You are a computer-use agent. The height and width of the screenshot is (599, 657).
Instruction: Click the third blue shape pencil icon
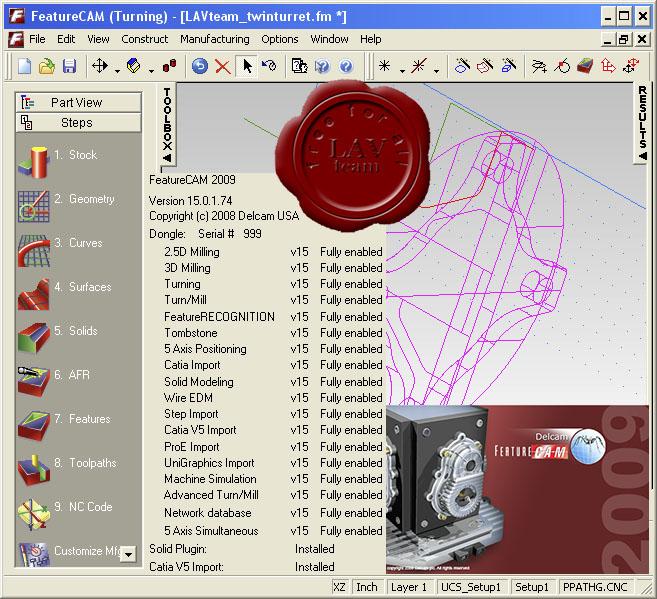[508, 66]
